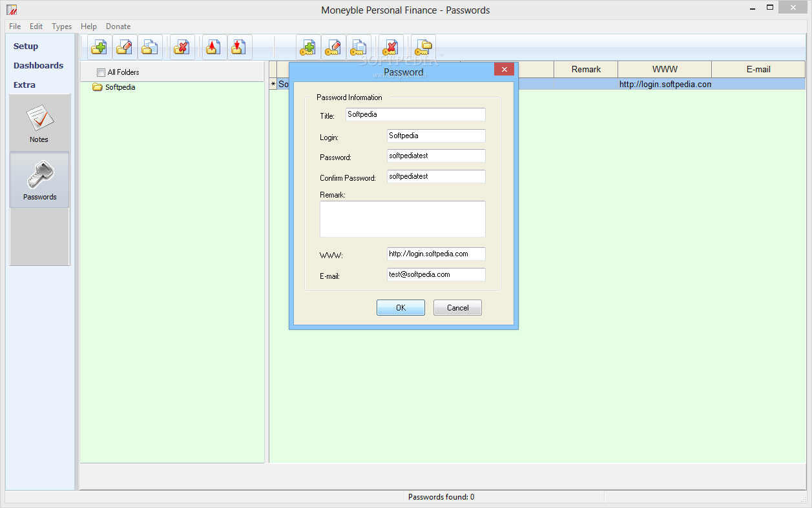Click the edit password key icon

333,48
